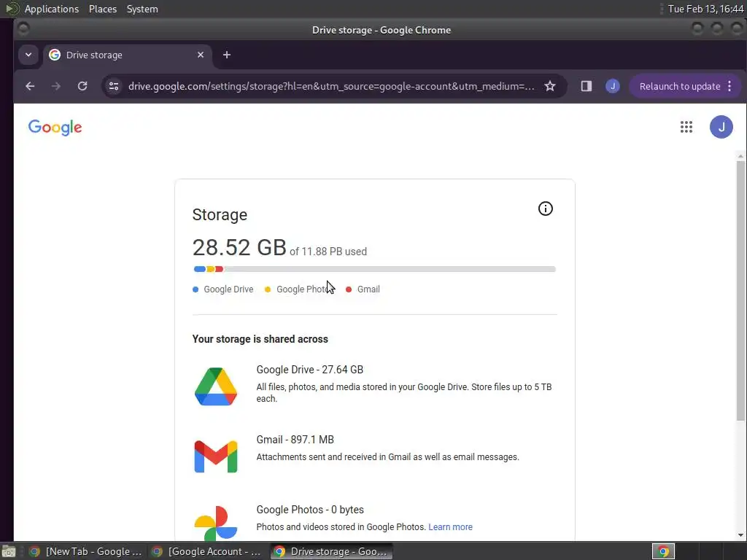The height and width of the screenshot is (560, 747).
Task: Open the Applications menu
Action: click(51, 9)
